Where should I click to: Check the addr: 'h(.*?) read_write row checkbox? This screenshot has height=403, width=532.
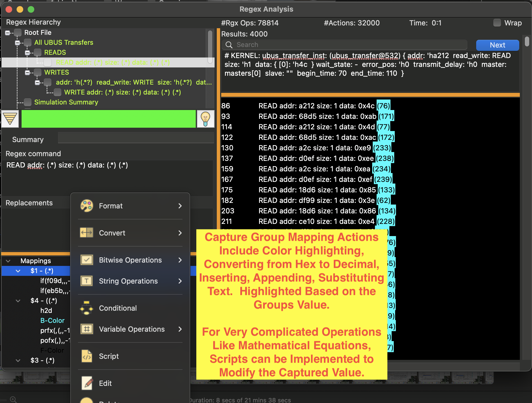point(48,82)
